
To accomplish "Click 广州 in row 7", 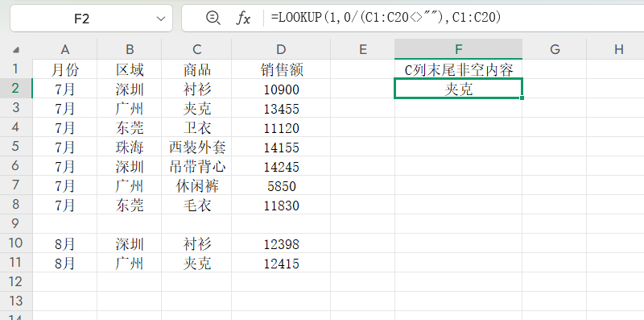I will click(x=130, y=185).
